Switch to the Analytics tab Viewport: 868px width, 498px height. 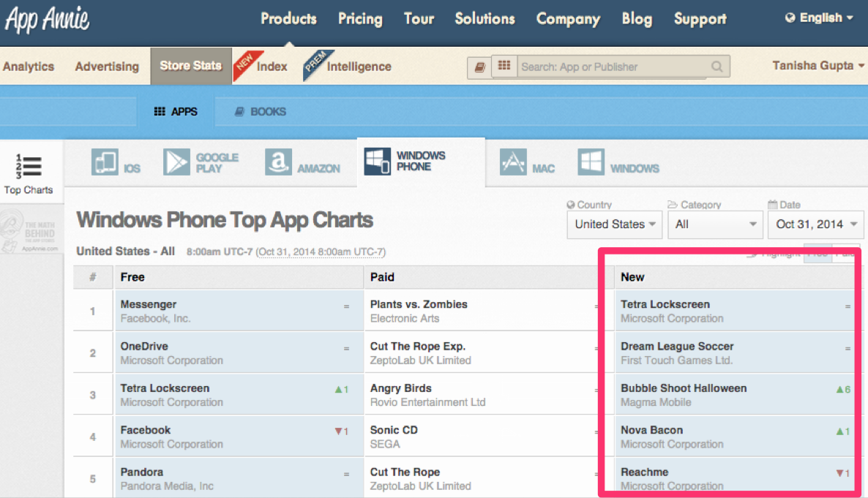pyautogui.click(x=29, y=67)
